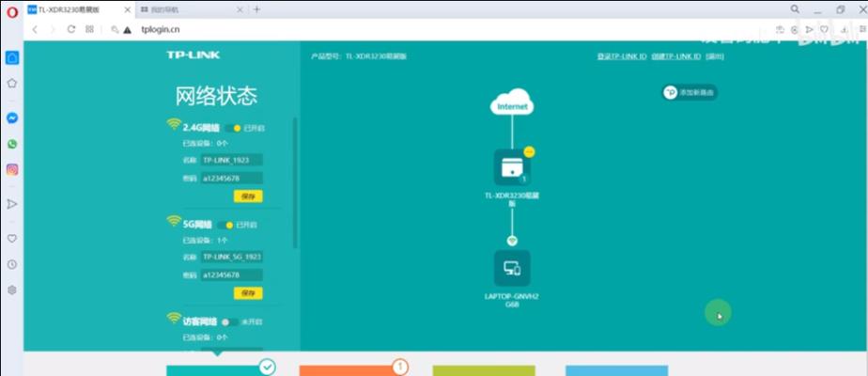Click the address bar heart bookmark icon
The image size is (868, 376).
coord(824,29)
